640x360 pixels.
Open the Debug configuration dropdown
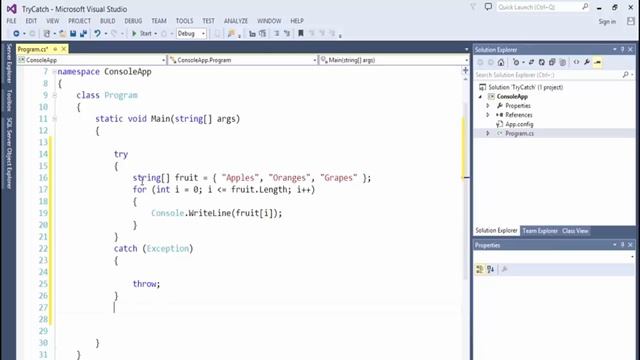(191, 33)
